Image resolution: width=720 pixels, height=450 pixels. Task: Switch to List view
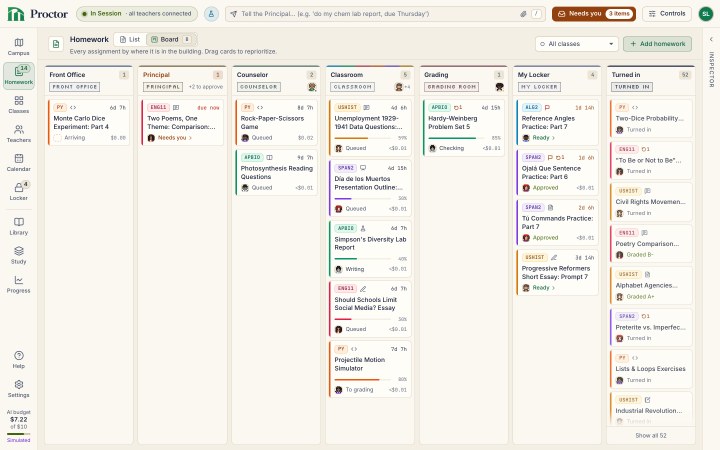130,39
